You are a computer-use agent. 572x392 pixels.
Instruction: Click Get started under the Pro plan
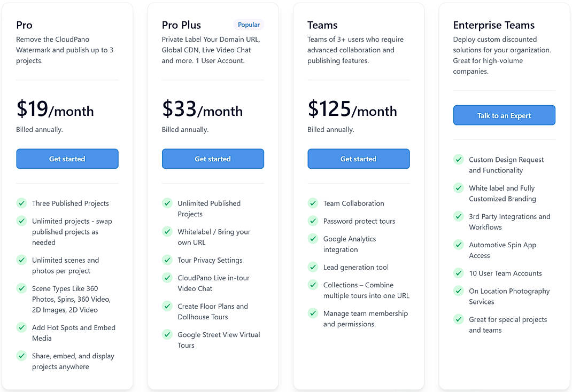point(67,159)
